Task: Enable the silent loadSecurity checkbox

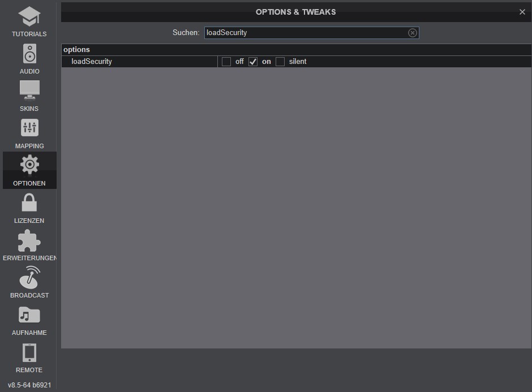Action: click(x=280, y=62)
